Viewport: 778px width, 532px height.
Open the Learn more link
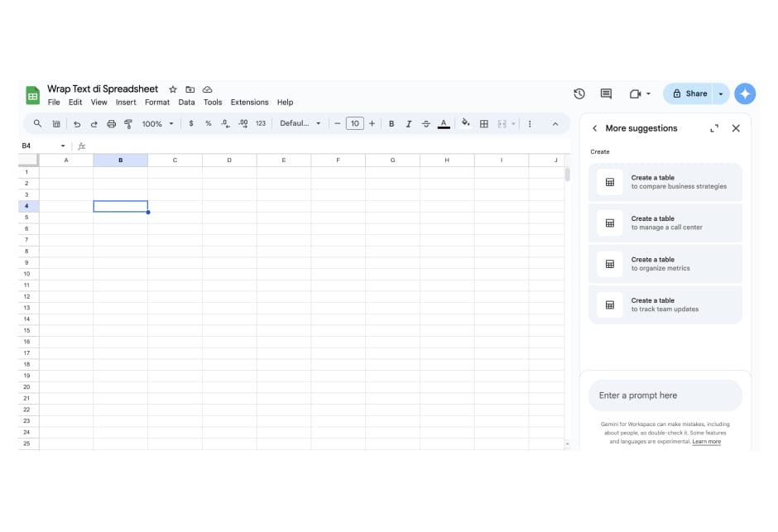tap(707, 442)
